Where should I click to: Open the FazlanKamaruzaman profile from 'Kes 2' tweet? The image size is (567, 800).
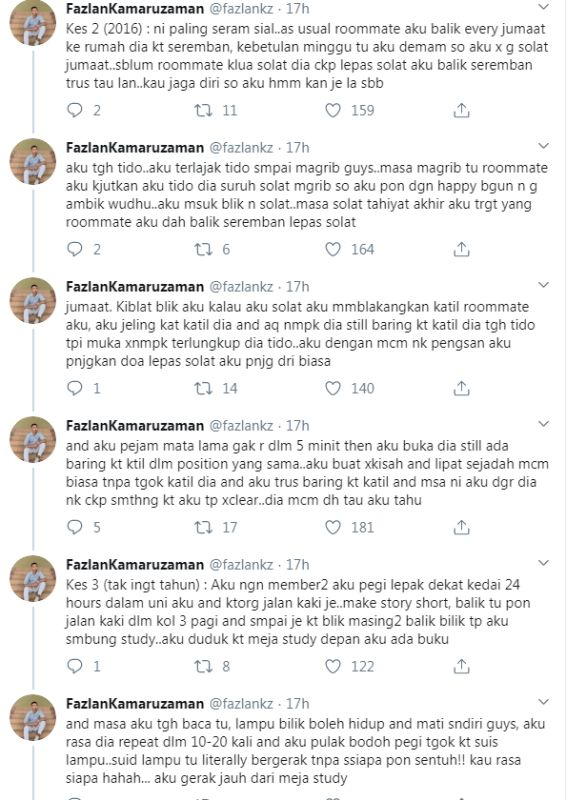[135, 9]
